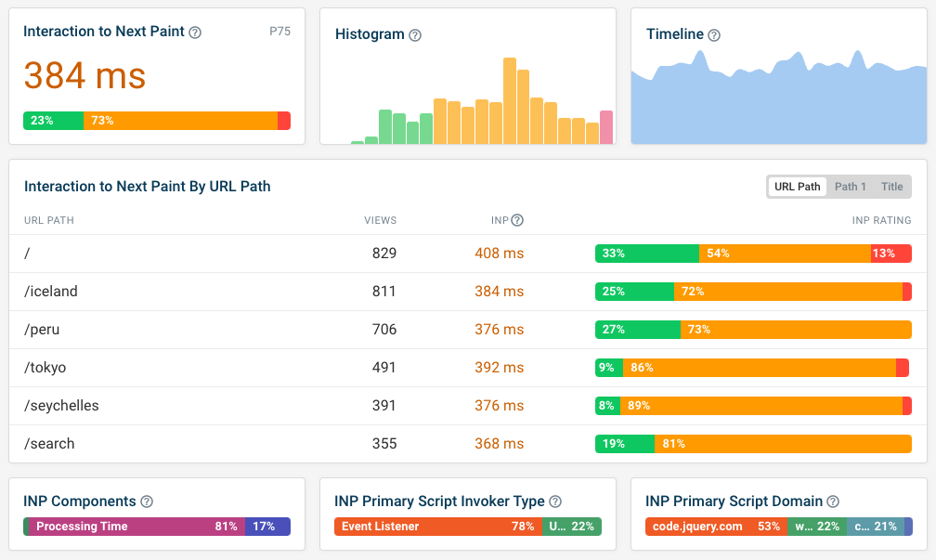936x560 pixels.
Task: Click the c... 21% domain segment
Action: click(876, 527)
